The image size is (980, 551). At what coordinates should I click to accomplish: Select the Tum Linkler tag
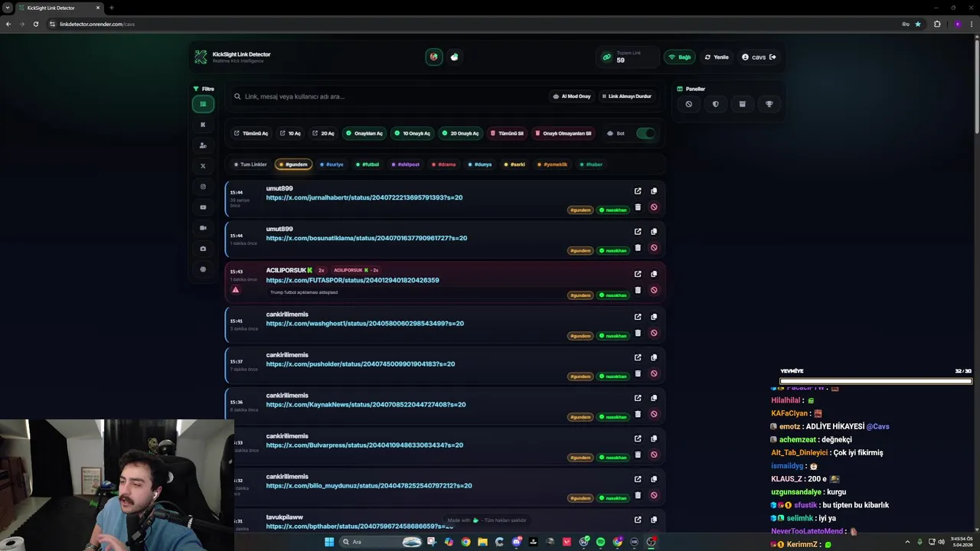tap(250, 165)
